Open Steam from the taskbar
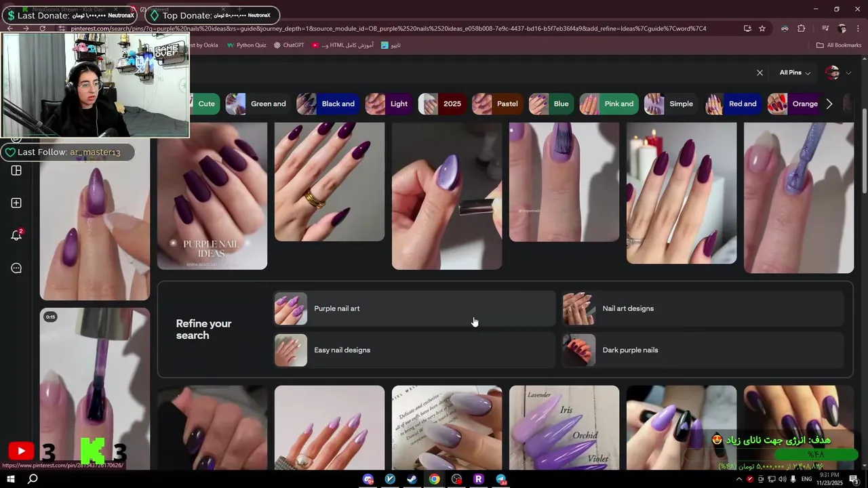Viewport: 868px width, 488px height. coord(412,479)
